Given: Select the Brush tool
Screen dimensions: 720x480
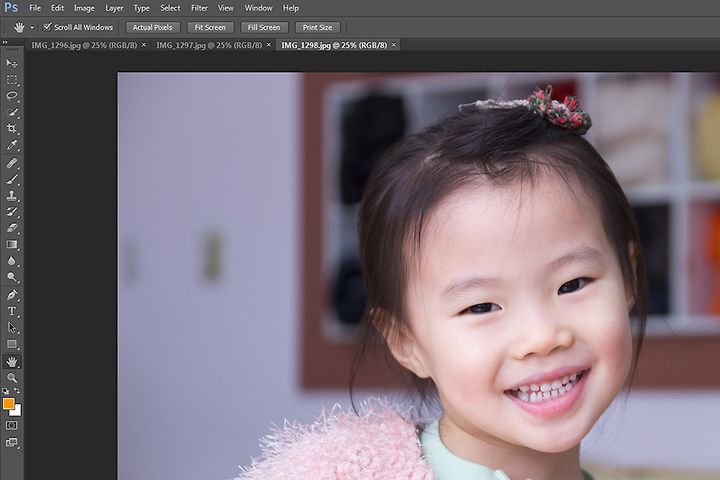Looking at the screenshot, I should tap(12, 179).
